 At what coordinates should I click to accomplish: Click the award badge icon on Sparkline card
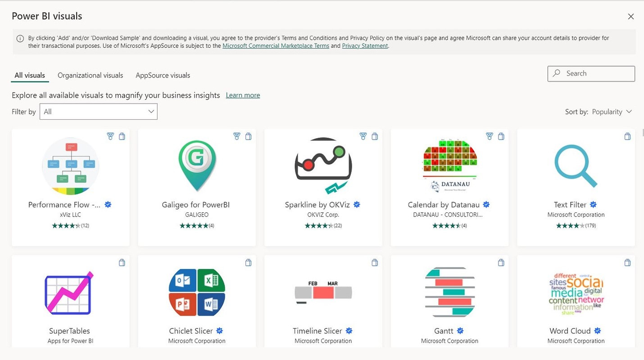(363, 136)
